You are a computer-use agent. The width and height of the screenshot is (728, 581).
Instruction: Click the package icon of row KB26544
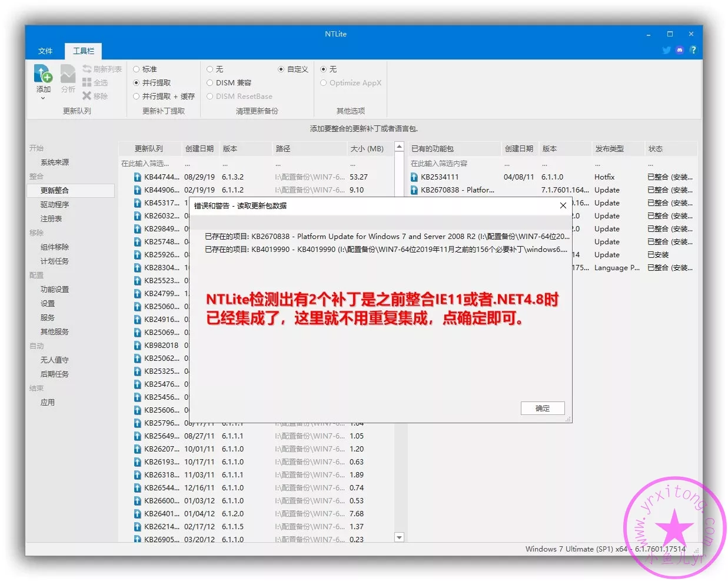[137, 487]
